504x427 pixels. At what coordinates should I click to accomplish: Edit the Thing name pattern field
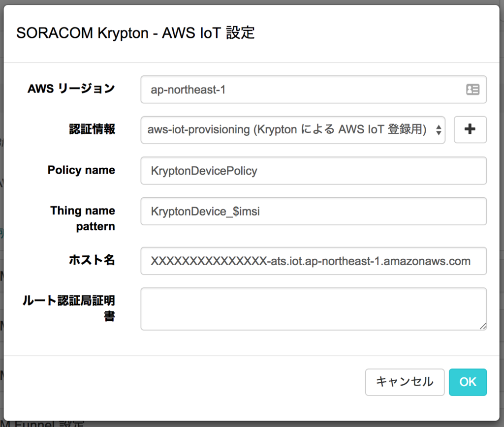coord(314,211)
